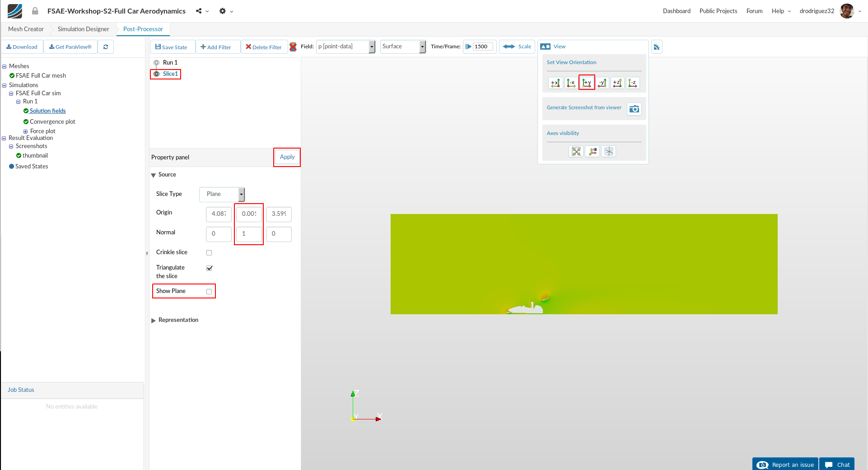Click the FSAE Full Car mesh status checkmark

(x=12, y=76)
